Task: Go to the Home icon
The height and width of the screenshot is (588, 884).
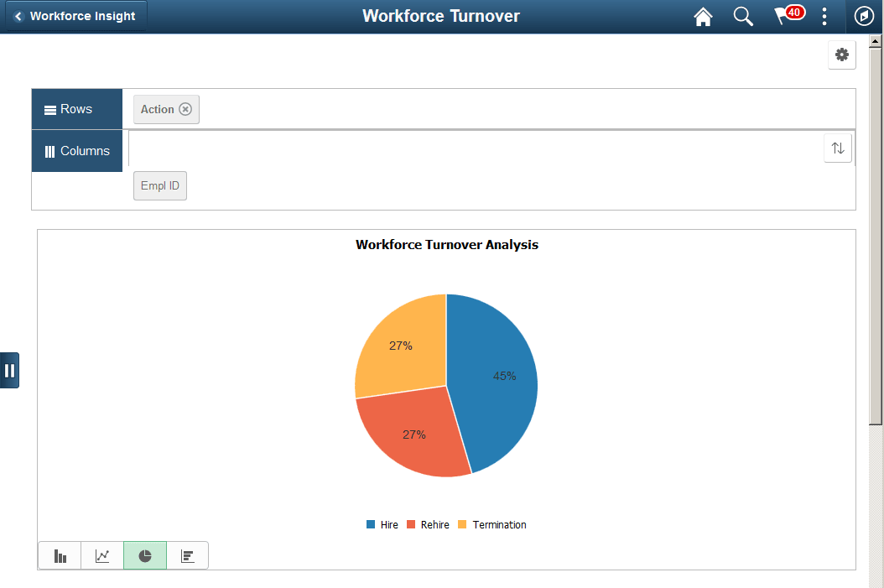Action: point(703,16)
